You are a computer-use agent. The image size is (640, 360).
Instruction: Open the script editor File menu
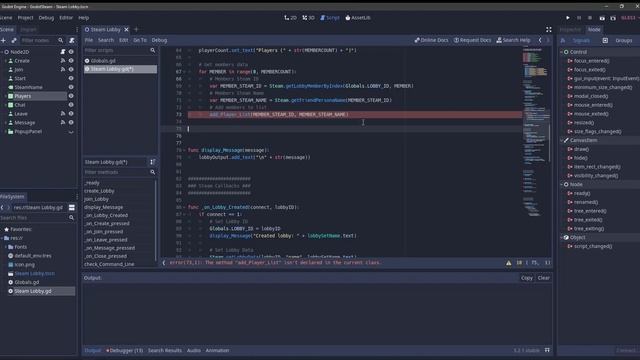point(89,40)
